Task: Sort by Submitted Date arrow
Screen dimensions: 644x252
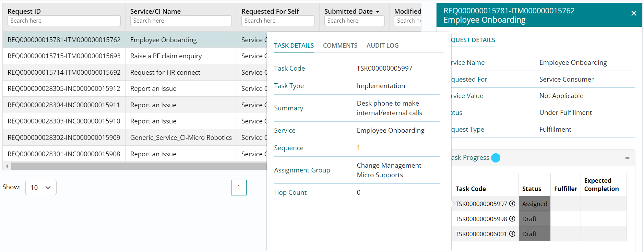Action: tap(378, 12)
